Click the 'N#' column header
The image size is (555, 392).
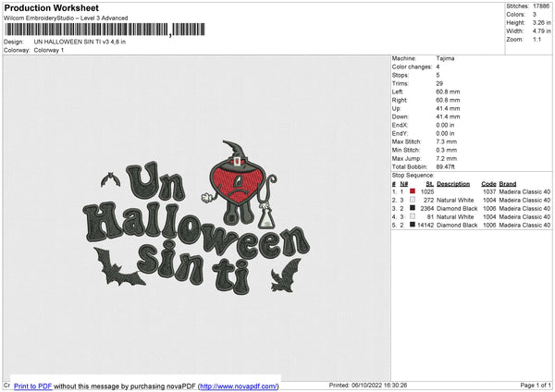point(404,184)
